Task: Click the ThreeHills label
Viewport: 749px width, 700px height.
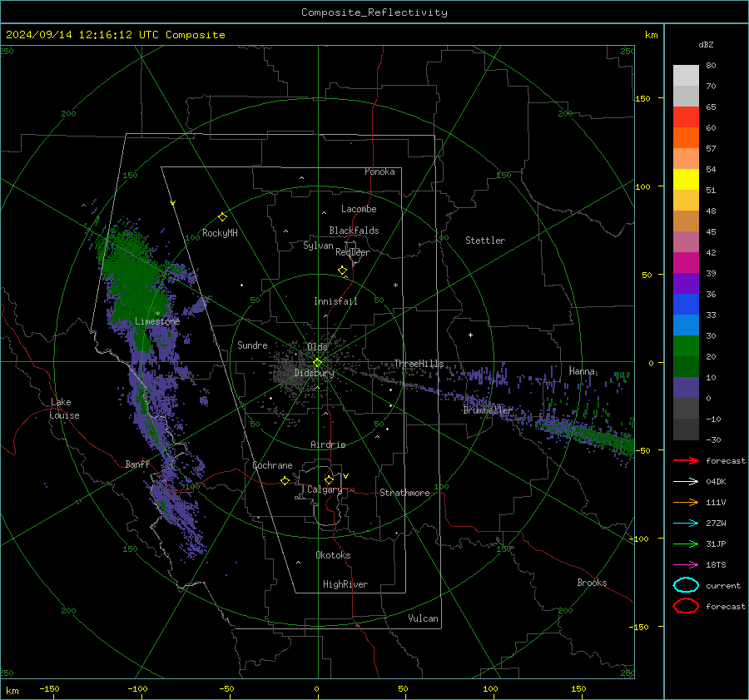Action: 419,364
